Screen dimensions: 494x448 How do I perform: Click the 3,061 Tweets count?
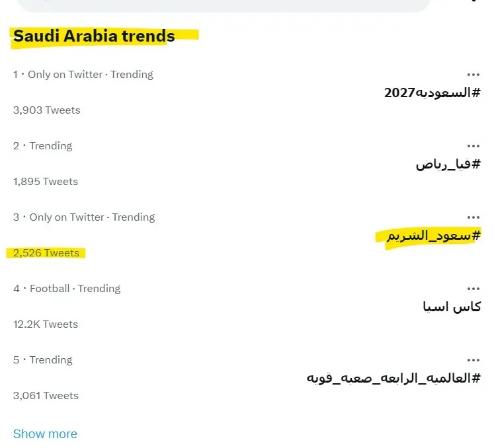46,396
